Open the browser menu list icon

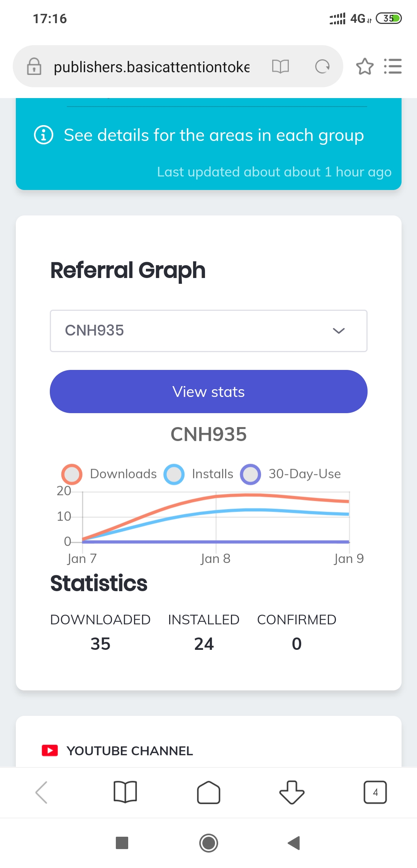(x=393, y=66)
